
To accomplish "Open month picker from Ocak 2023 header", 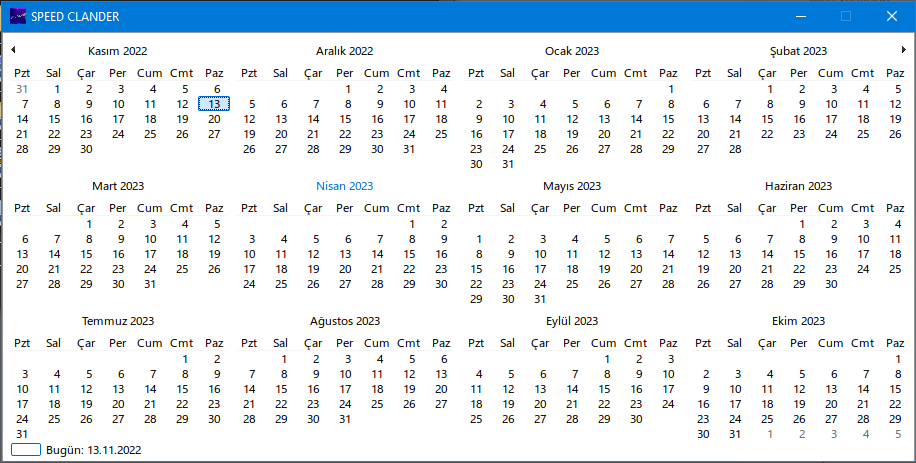I will point(572,51).
